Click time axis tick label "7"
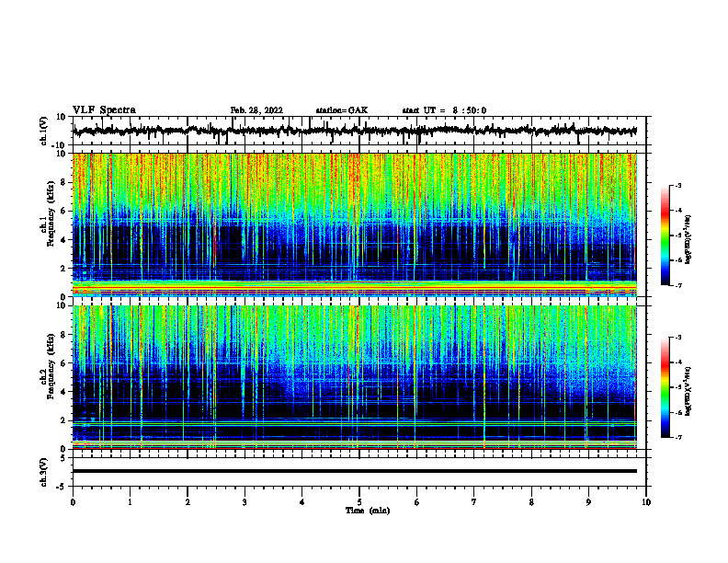Image resolution: width=728 pixels, height=563 pixels. [x=474, y=502]
